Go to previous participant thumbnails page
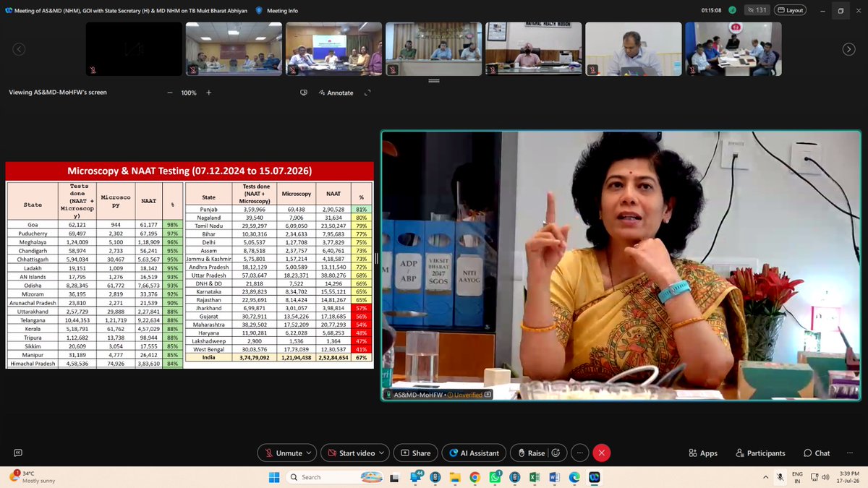 19,49
